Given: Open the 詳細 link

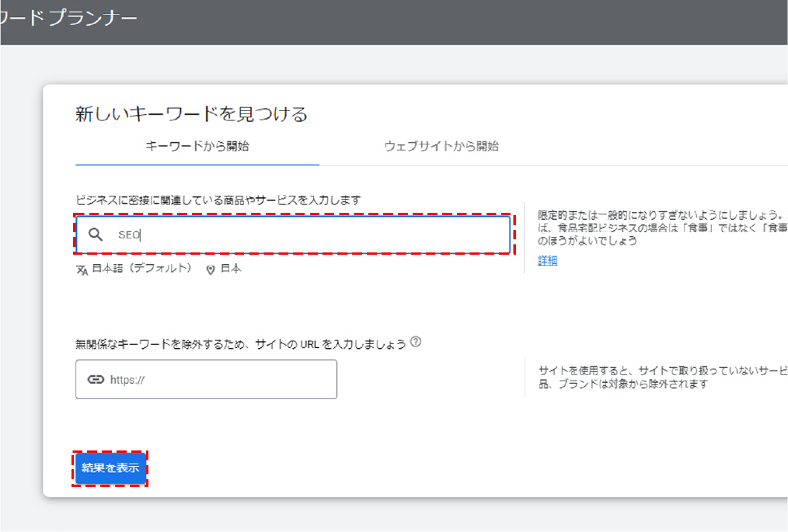Looking at the screenshot, I should click(547, 260).
